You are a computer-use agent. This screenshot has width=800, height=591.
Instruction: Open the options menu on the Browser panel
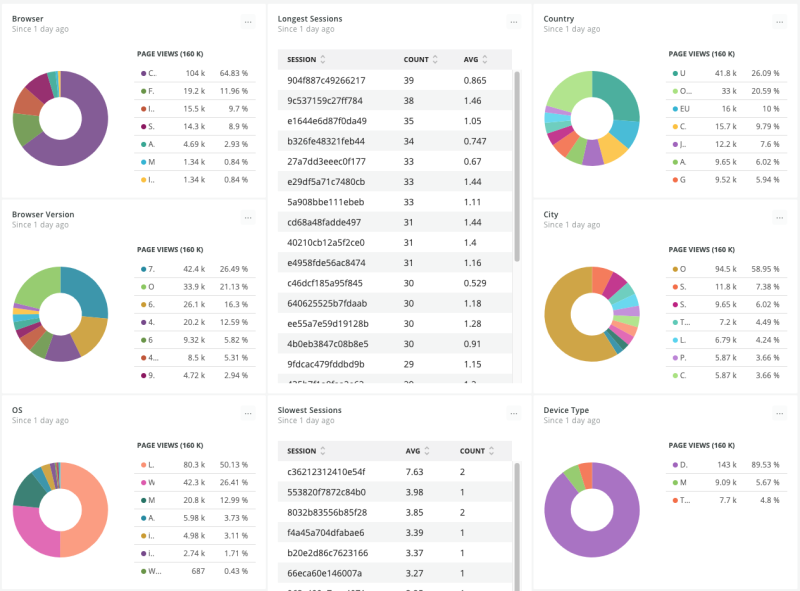coord(248,22)
